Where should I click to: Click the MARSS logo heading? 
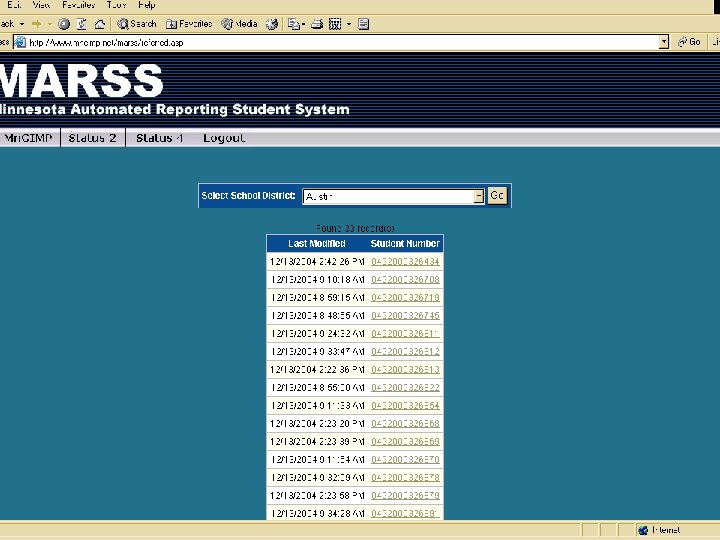pyautogui.click(x=81, y=80)
